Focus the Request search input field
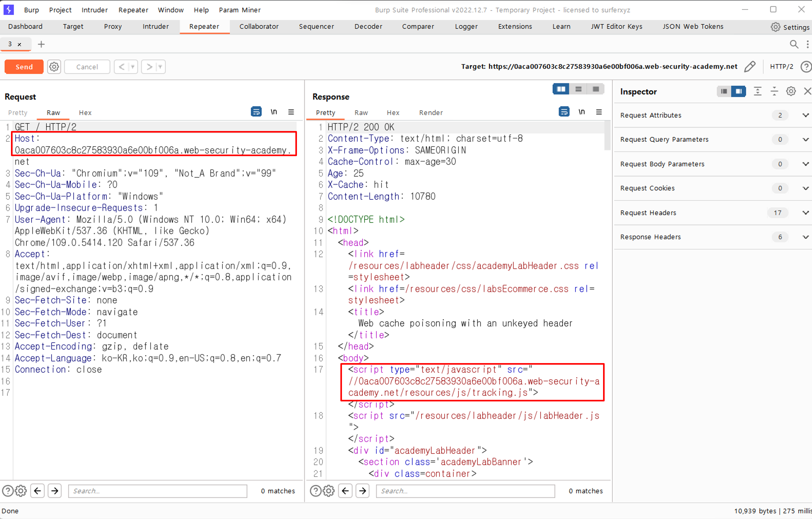The image size is (812, 519). [157, 491]
